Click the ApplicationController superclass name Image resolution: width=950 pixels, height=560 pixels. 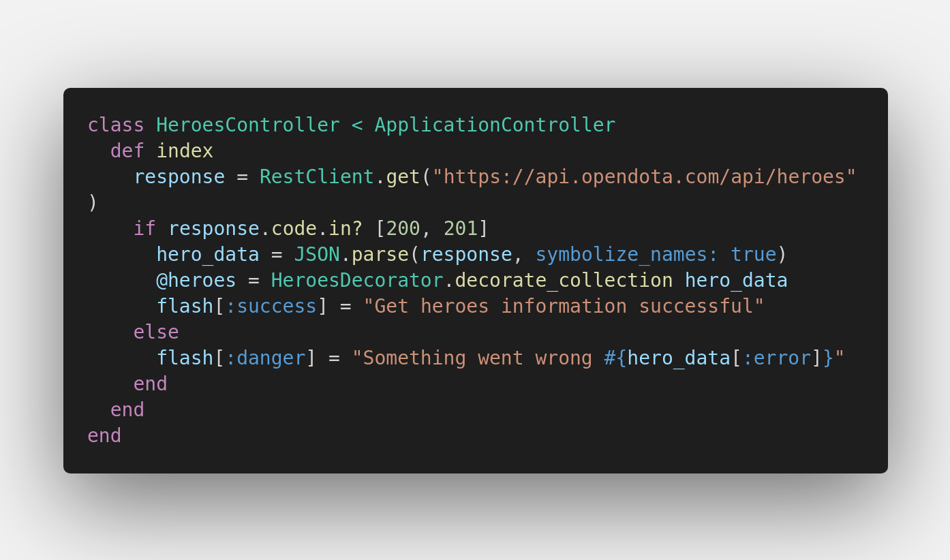pos(495,125)
